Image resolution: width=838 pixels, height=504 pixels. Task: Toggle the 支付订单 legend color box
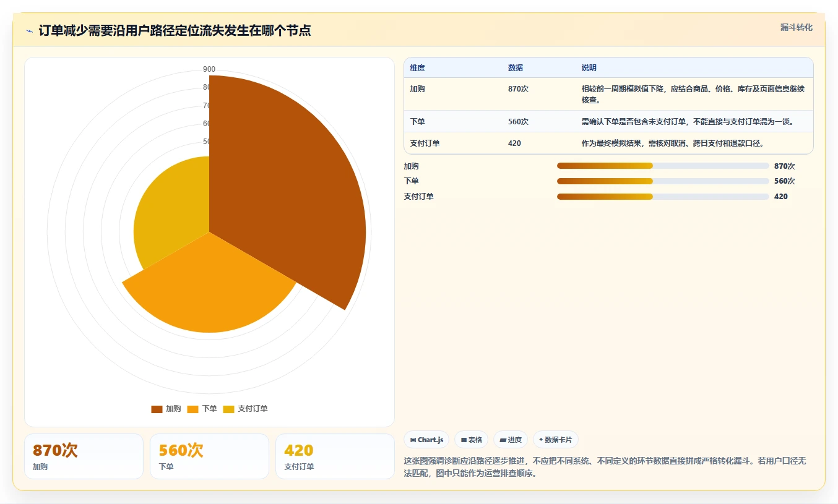click(229, 409)
